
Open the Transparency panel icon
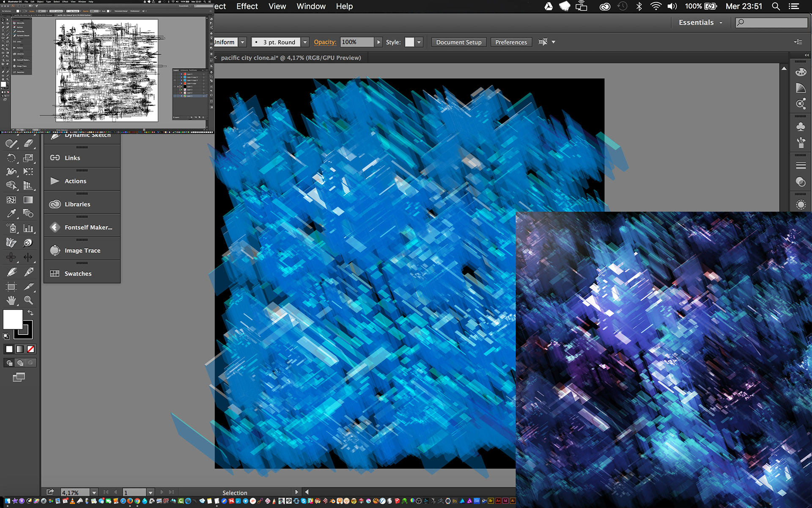[801, 182]
